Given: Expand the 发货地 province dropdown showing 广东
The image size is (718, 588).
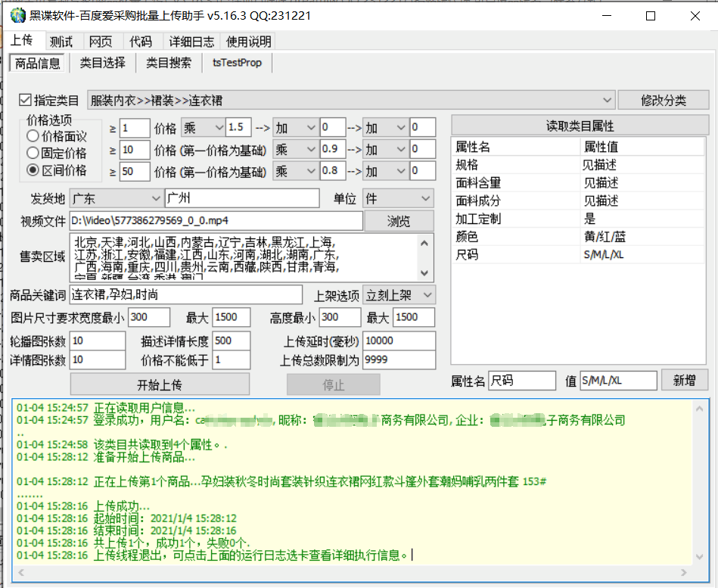Looking at the screenshot, I should (117, 198).
